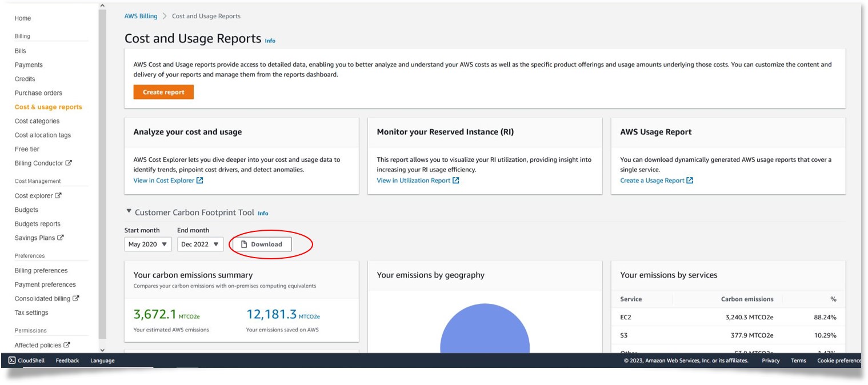Click the Privacy footer link
The height and width of the screenshot is (385, 868).
771,360
